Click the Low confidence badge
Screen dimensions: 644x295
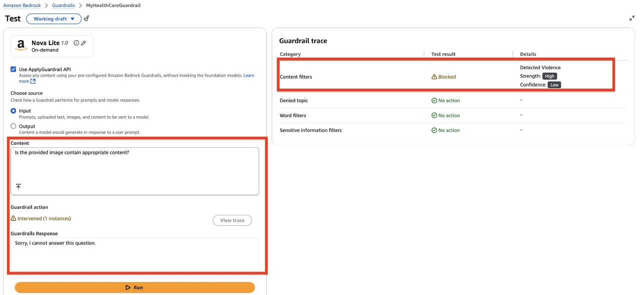[x=554, y=85]
